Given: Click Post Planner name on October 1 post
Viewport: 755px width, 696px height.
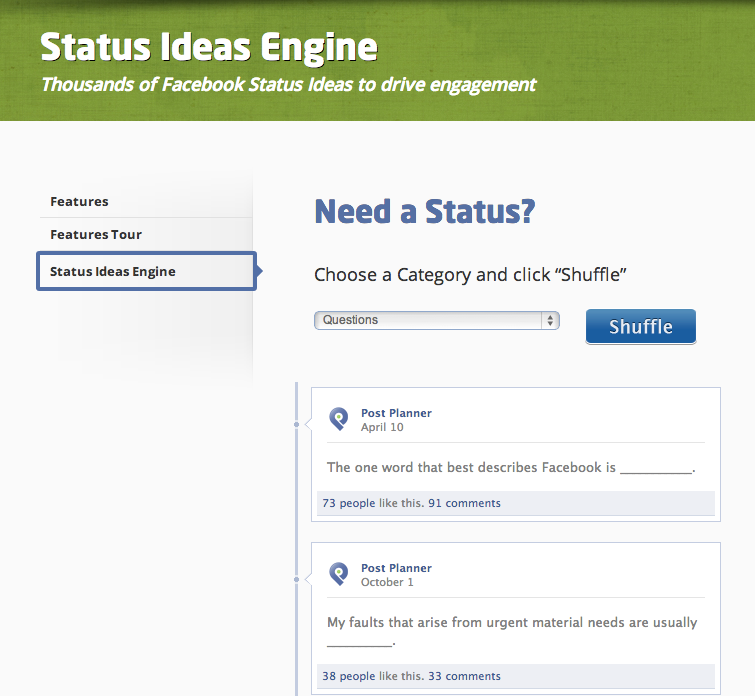Looking at the screenshot, I should pyautogui.click(x=396, y=568).
